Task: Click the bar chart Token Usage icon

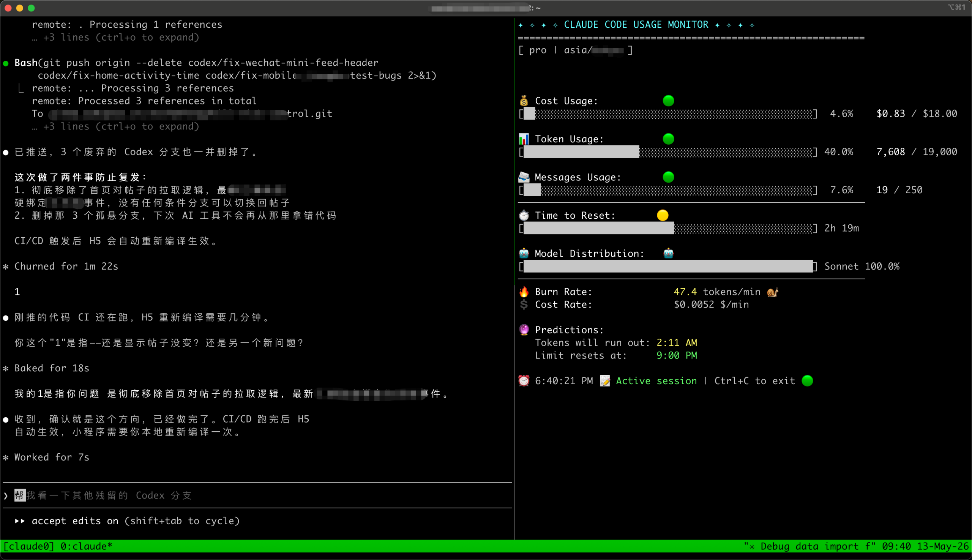Action: coord(524,139)
